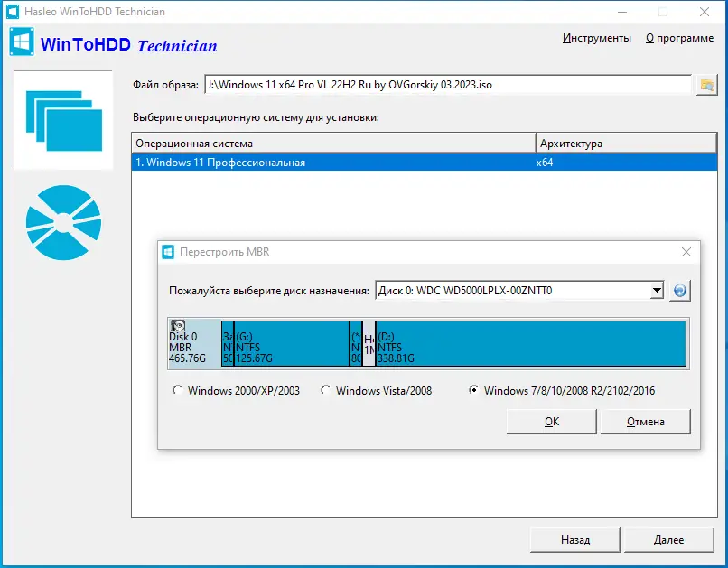Viewport: 728px width, 568px height.
Task: Click the Перестроить MBR dialog title icon
Action: tap(168, 252)
